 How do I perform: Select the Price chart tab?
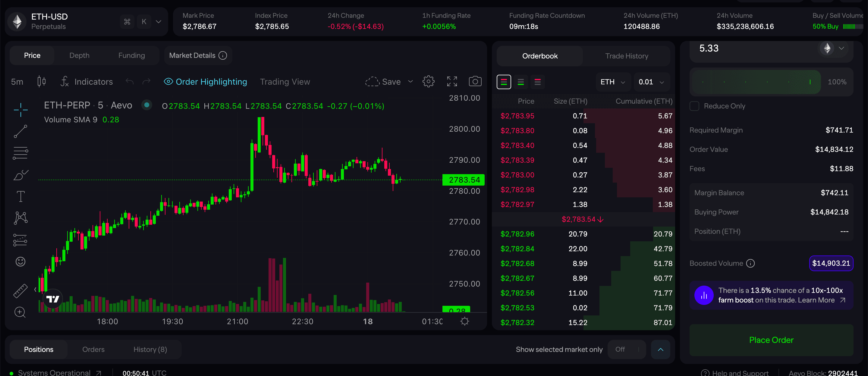point(32,56)
